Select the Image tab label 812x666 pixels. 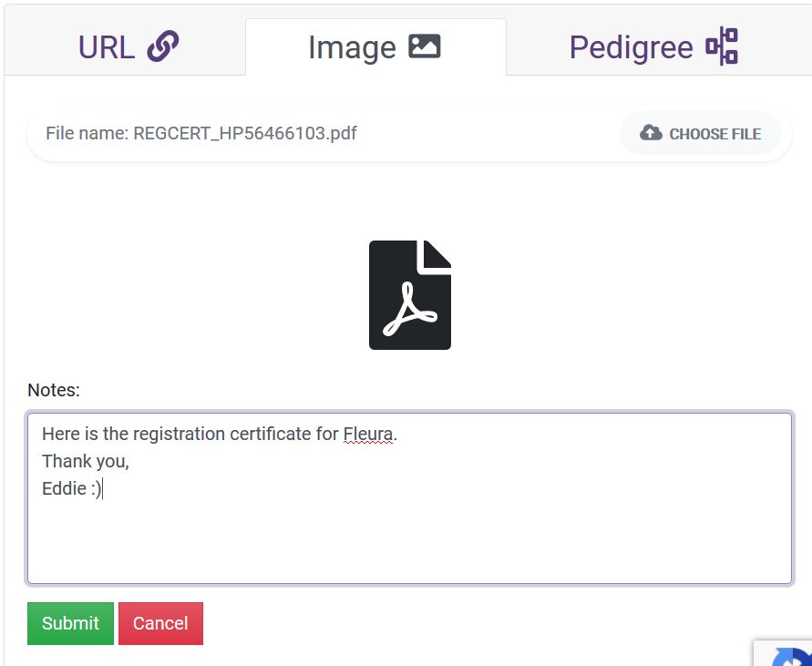tap(352, 47)
